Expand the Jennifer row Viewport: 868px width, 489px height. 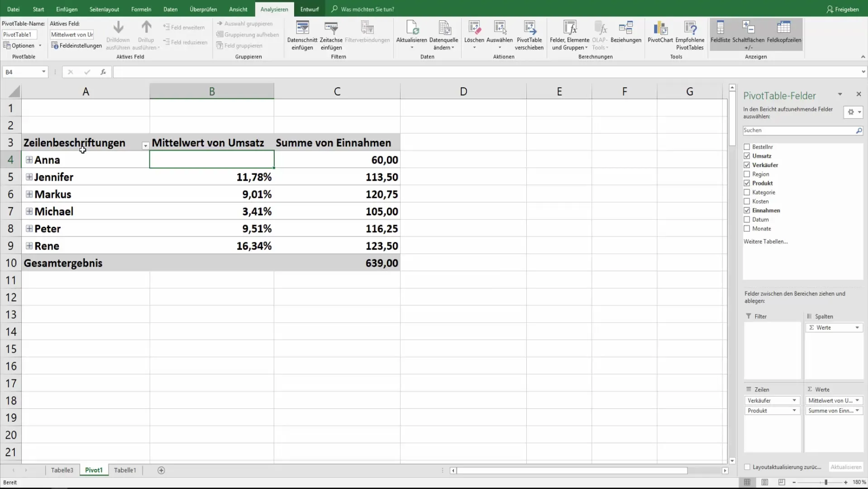click(29, 177)
